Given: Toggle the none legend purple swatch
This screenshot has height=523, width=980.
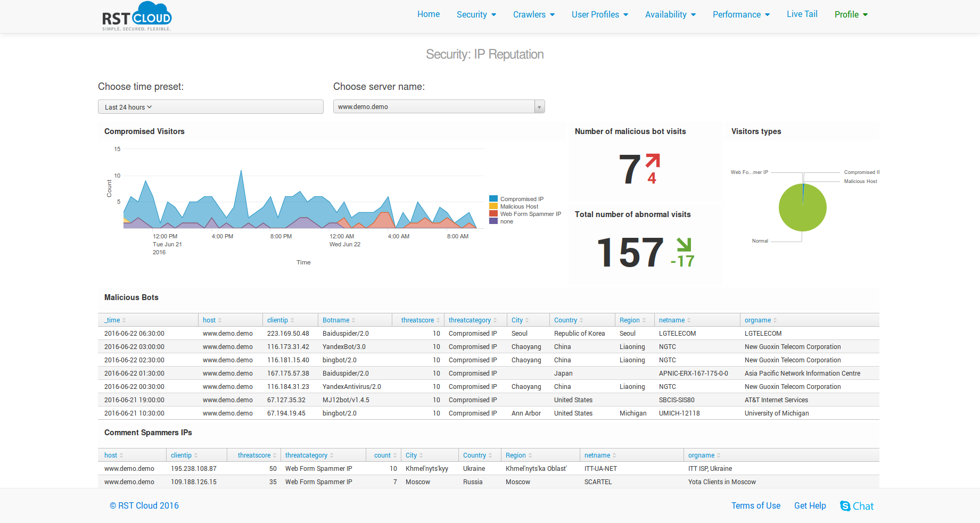Looking at the screenshot, I should click(493, 221).
